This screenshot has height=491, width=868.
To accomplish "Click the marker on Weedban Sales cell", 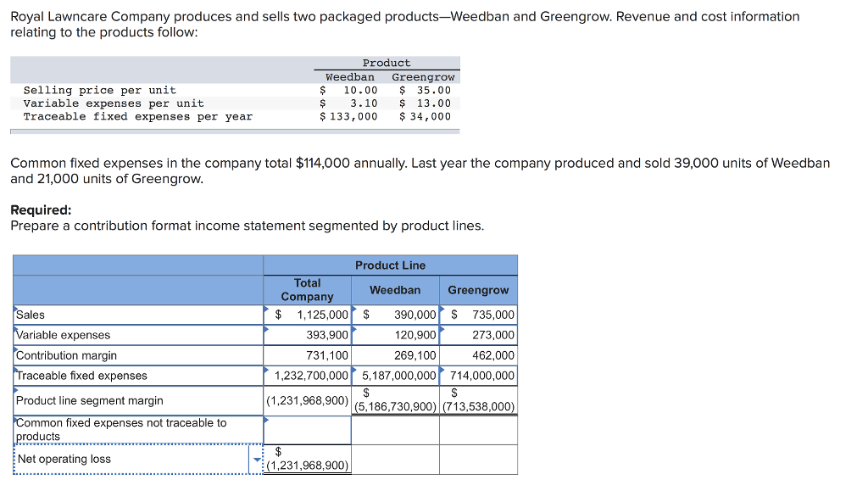I will 353,309.
